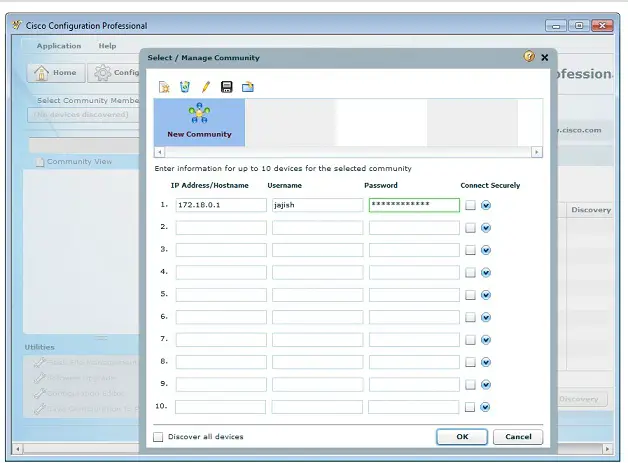Check Connect Securely for row 2
The image size is (628, 463).
coord(471,228)
